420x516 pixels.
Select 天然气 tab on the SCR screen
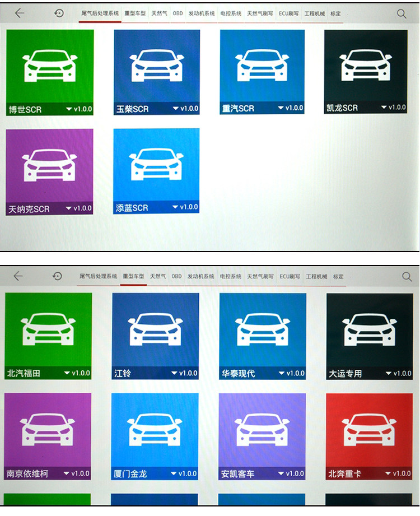[x=159, y=13]
